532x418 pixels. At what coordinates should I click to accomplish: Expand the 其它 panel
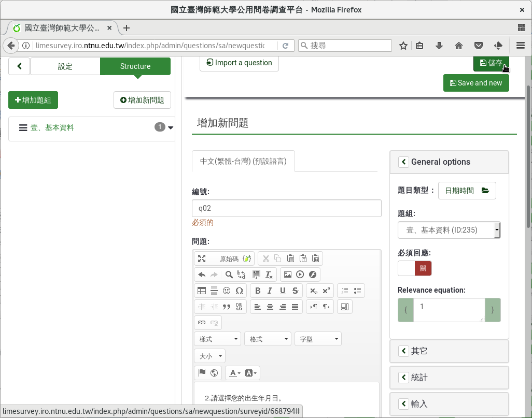404,351
